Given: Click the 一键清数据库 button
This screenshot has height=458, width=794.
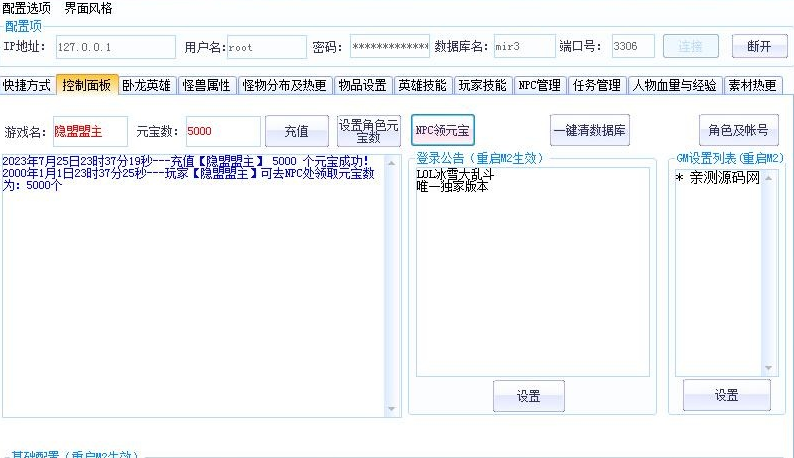Looking at the screenshot, I should pyautogui.click(x=590, y=131).
